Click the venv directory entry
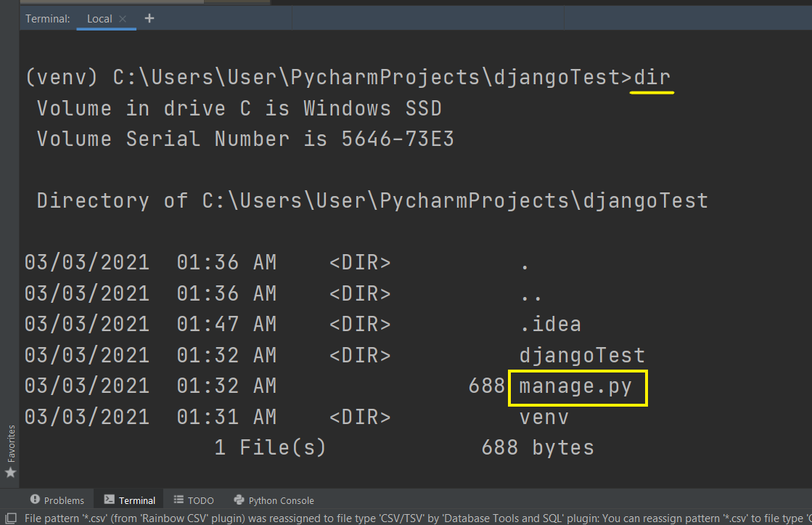Viewport: 812px width, 525px height. [544, 418]
